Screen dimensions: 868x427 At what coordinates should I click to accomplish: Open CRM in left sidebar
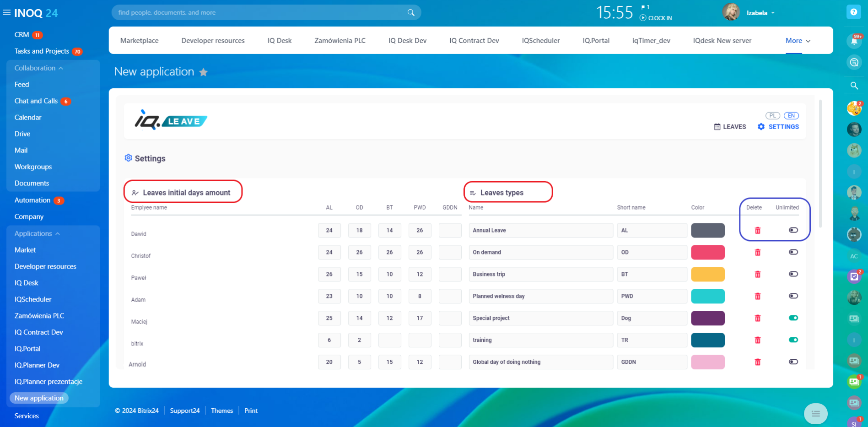pyautogui.click(x=22, y=35)
